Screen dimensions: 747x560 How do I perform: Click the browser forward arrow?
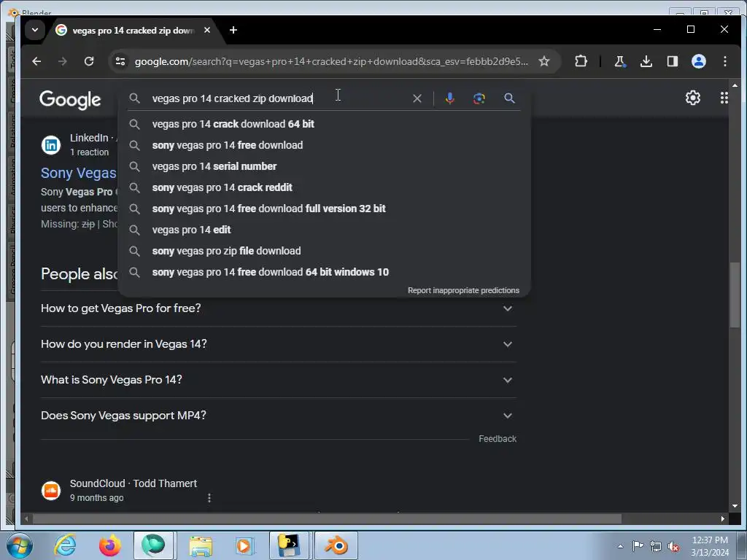[63, 61]
